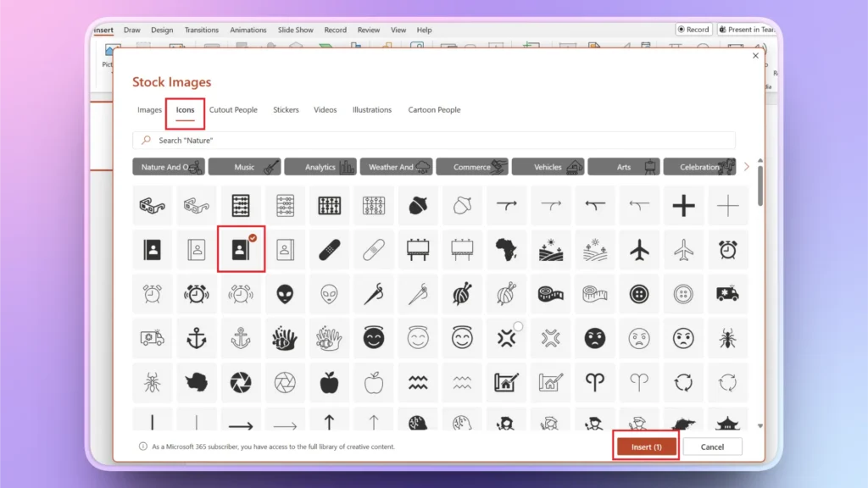The image size is (868, 488).
Task: Select the laughing emoji icon
Action: tap(374, 338)
